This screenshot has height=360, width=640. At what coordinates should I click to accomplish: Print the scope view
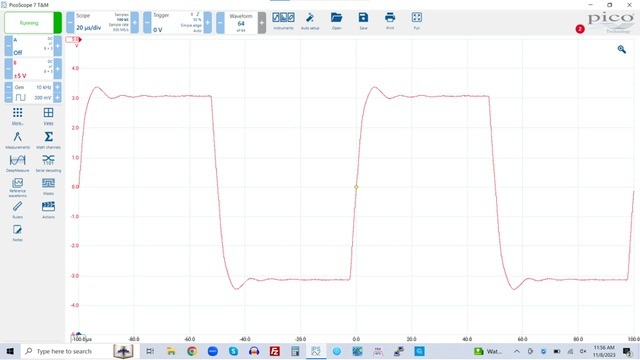(x=390, y=21)
